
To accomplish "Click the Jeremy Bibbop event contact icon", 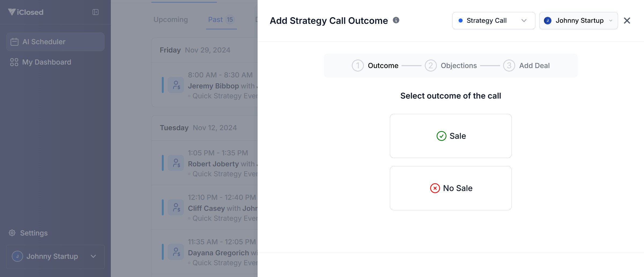I will (176, 85).
